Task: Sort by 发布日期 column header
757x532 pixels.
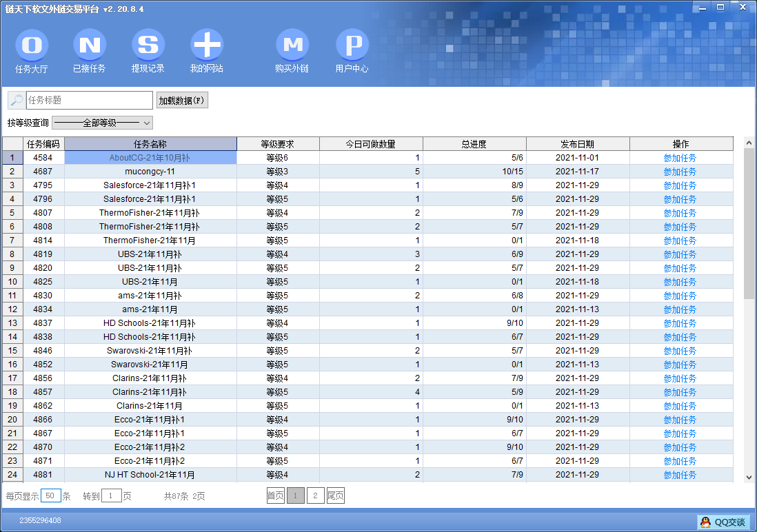Action: click(578, 144)
